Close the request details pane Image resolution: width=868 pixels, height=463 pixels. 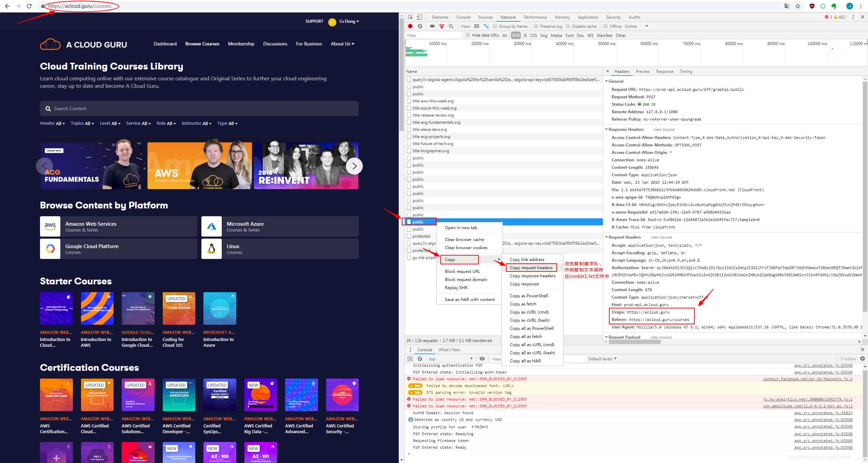click(x=608, y=71)
